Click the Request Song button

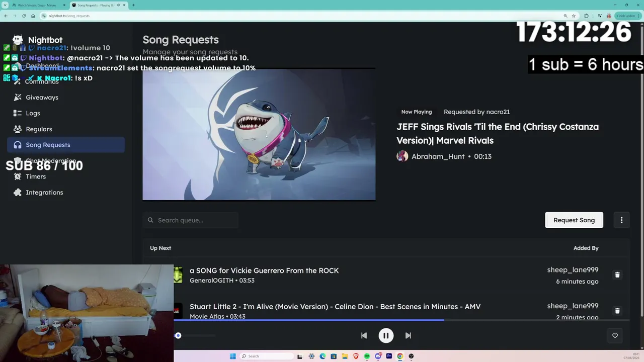pos(574,220)
